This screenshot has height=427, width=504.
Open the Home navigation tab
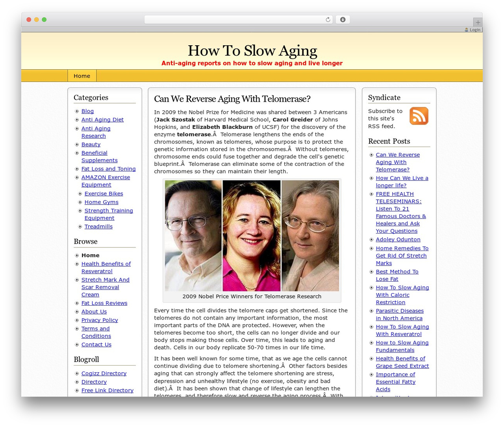(82, 76)
